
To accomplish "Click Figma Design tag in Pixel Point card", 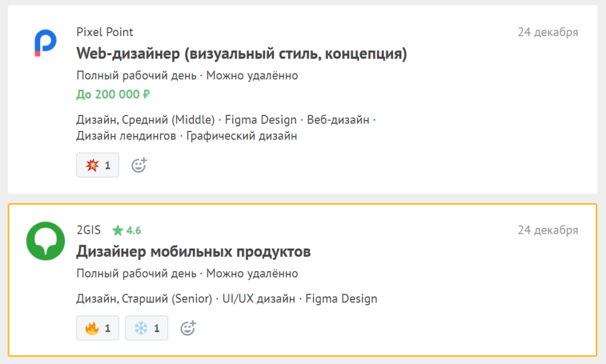I will coord(261,120).
